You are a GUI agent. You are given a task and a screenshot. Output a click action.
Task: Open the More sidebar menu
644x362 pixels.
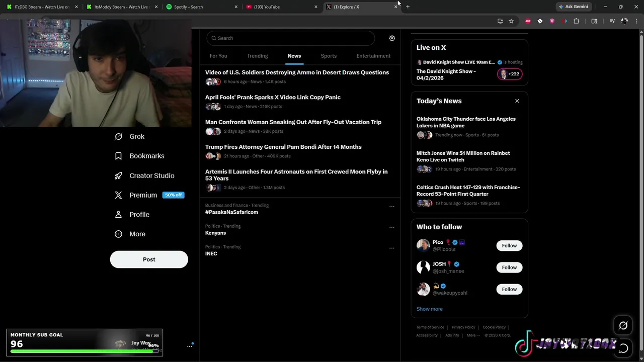130,234
